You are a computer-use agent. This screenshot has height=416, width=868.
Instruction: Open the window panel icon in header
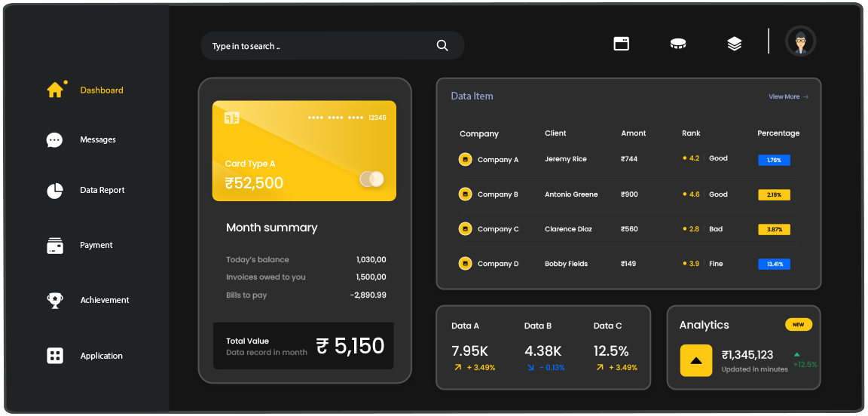pyautogui.click(x=621, y=44)
